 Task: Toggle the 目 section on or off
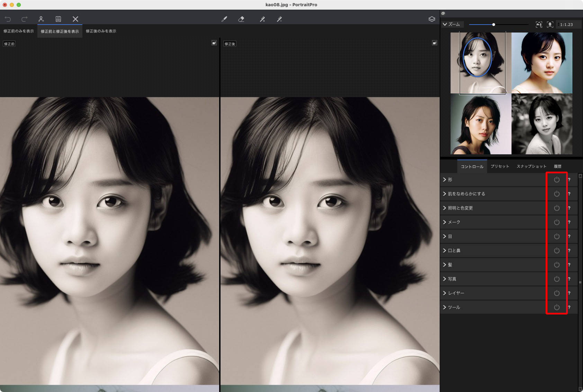[x=557, y=236]
